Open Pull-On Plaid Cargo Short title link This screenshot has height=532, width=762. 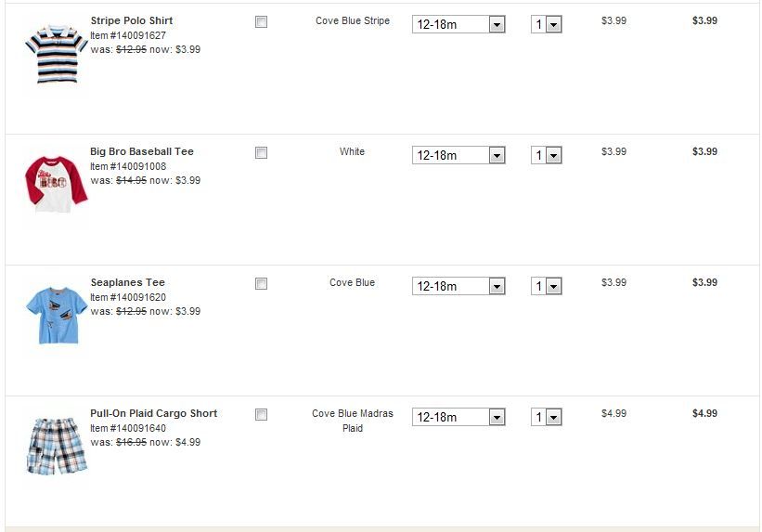coord(154,413)
